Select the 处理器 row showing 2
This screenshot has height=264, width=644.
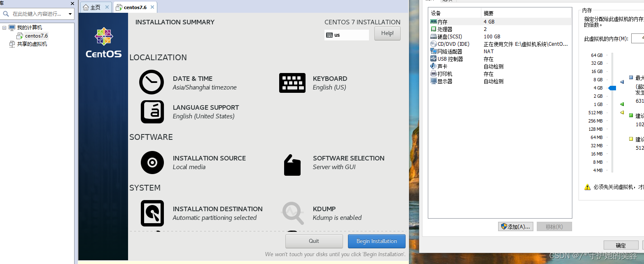(500, 29)
